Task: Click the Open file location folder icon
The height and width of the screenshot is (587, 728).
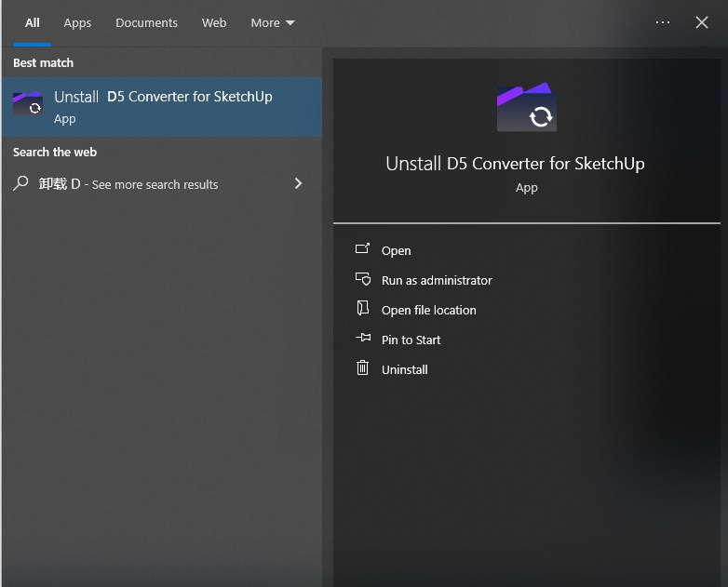Action: [363, 308]
